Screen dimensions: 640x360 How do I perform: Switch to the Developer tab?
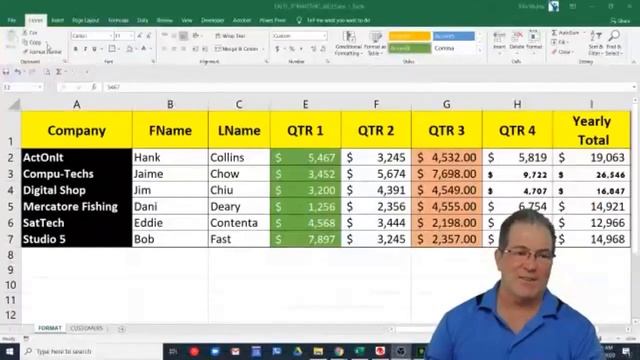[x=212, y=20]
